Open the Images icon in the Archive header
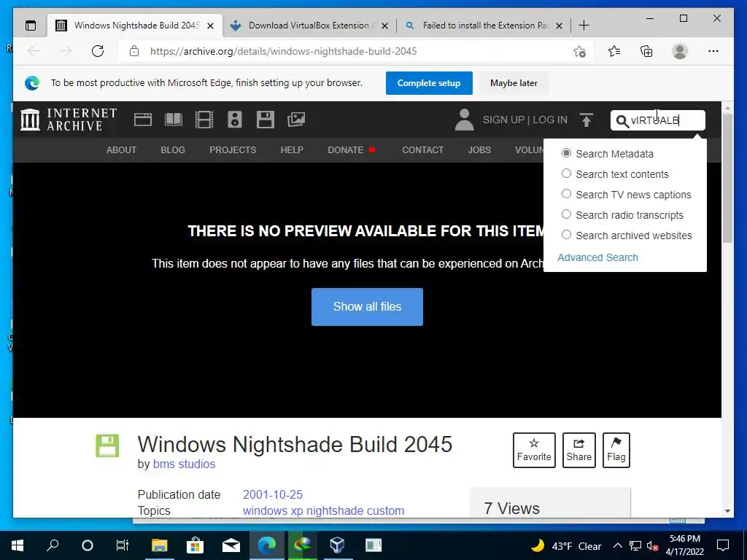 [x=296, y=119]
